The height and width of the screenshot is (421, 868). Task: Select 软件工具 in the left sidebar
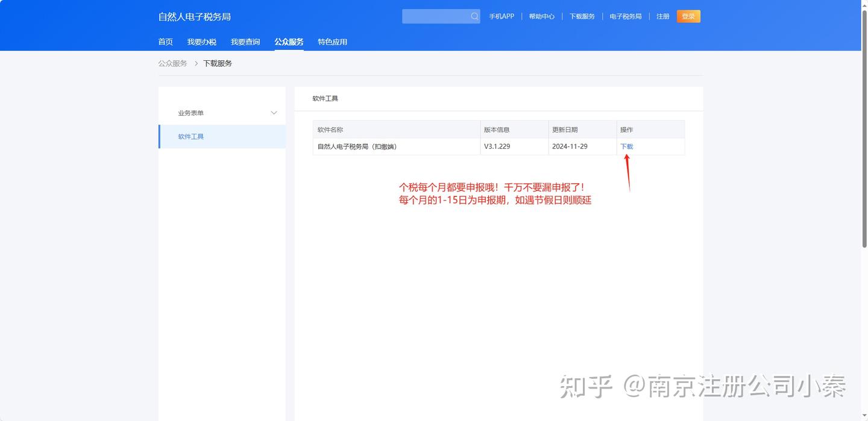coord(191,136)
